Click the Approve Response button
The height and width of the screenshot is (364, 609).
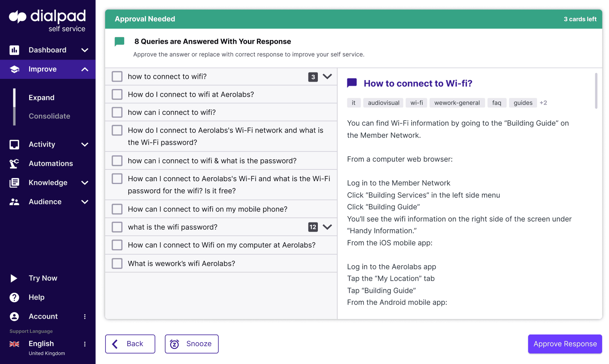pyautogui.click(x=565, y=344)
